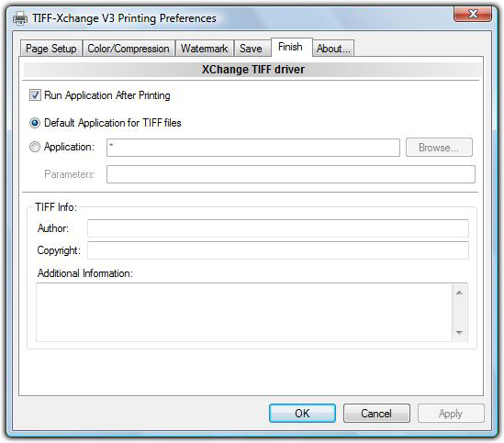Click the Apply button
This screenshot has height=443, width=504.
(451, 413)
